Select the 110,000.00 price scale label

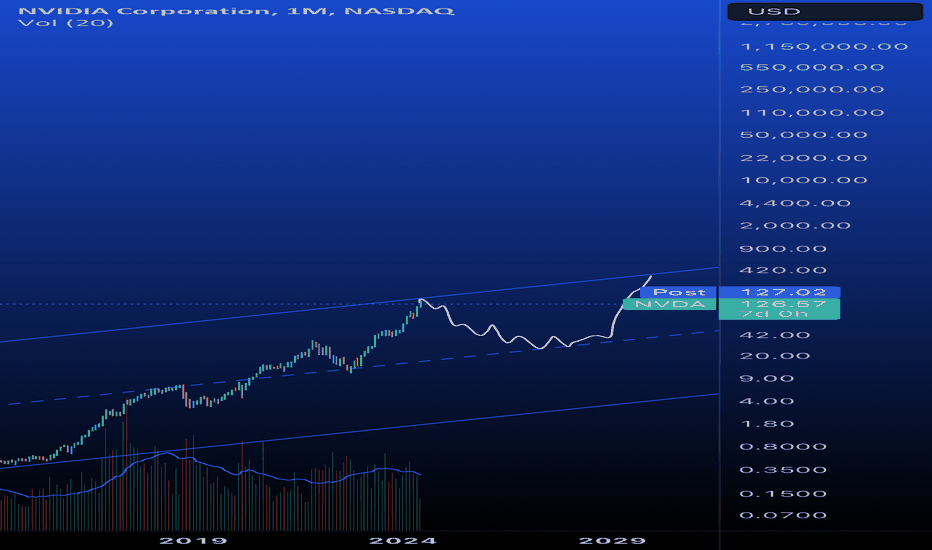point(812,112)
